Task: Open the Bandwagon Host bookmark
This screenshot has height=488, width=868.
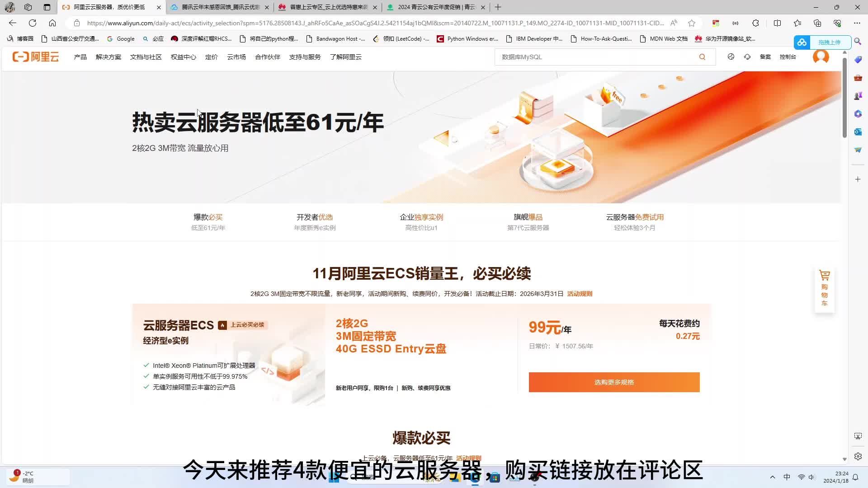Action: coord(336,39)
